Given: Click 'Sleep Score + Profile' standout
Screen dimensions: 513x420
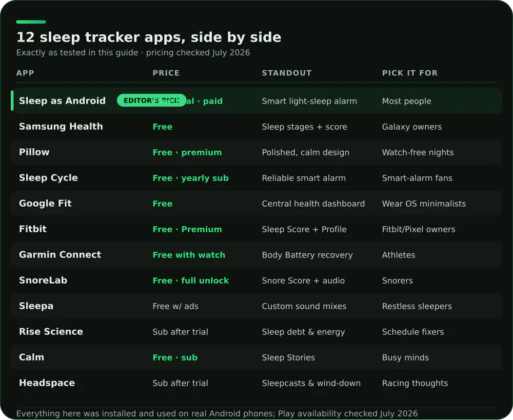Looking at the screenshot, I should 304,229.
